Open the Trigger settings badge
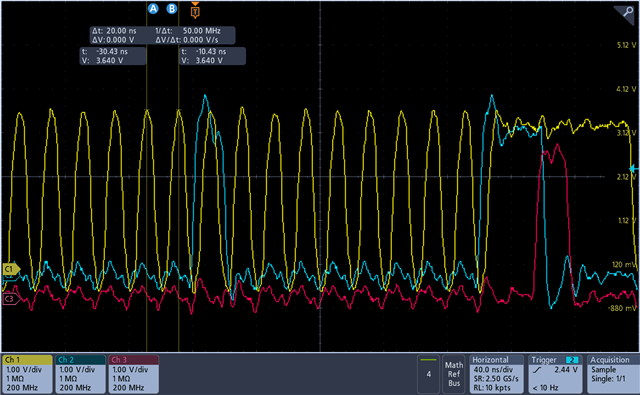 pyautogui.click(x=555, y=374)
